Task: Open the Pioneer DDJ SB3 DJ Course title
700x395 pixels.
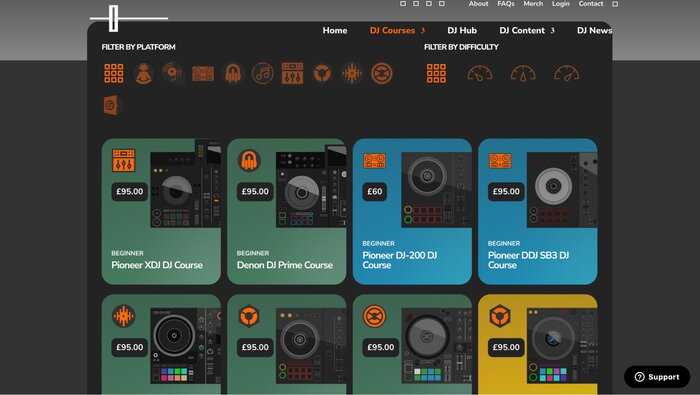Action: coord(528,260)
